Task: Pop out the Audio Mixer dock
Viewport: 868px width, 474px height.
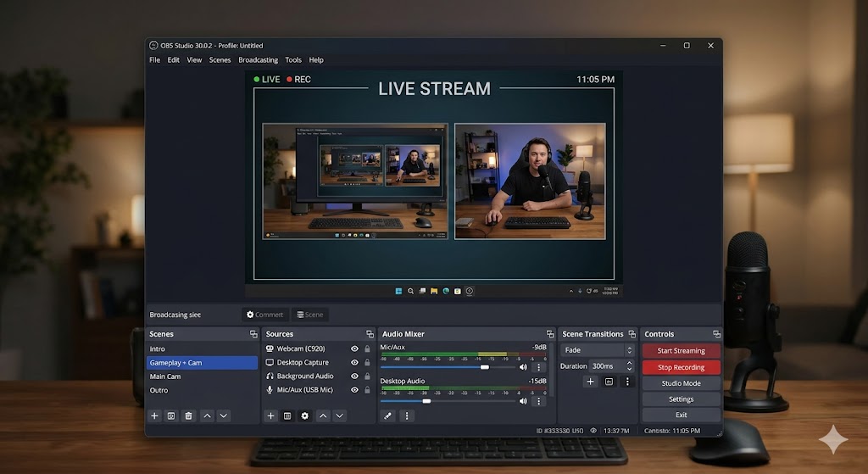Action: 549,334
